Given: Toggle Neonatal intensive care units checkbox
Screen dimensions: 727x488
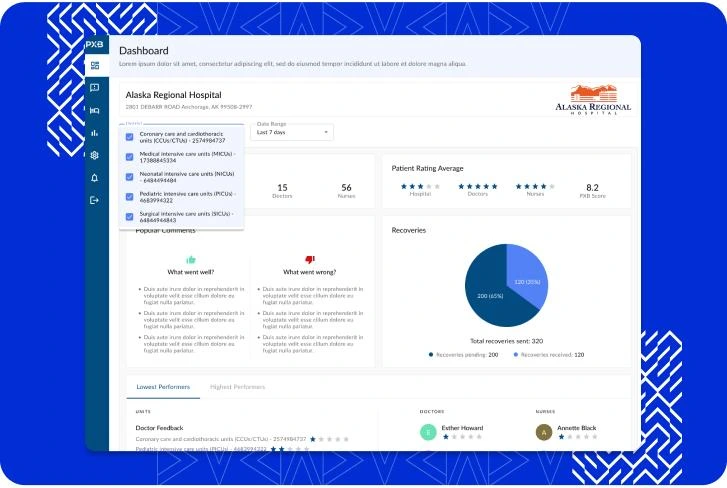Looking at the screenshot, I should [129, 176].
